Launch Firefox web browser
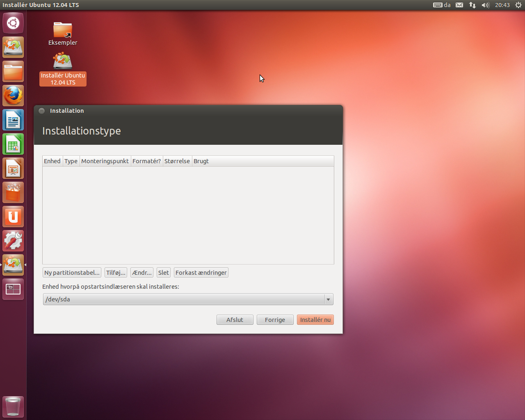The image size is (525, 420). [13, 96]
